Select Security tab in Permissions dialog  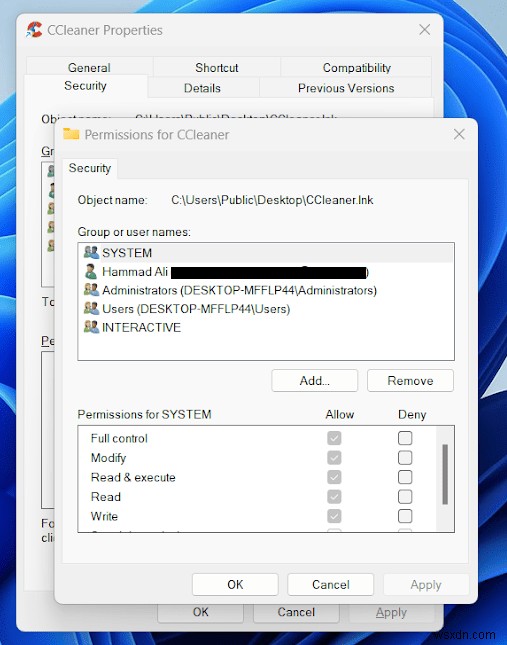(x=90, y=168)
